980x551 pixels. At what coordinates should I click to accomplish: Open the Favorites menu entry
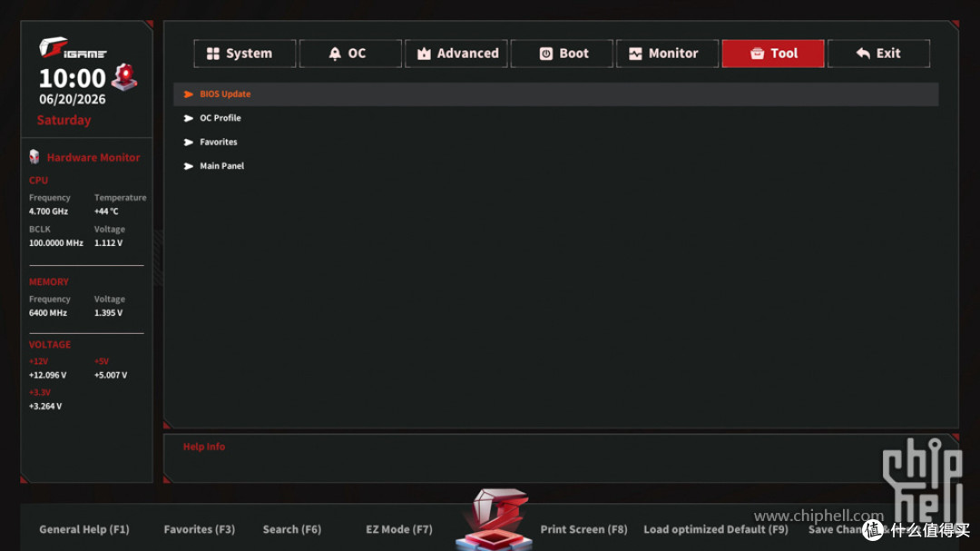pos(555,142)
